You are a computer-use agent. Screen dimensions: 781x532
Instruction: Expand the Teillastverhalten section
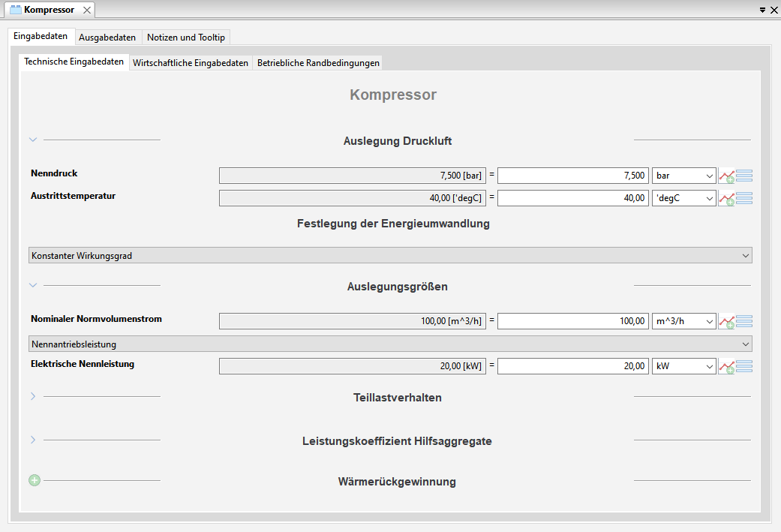(x=33, y=396)
